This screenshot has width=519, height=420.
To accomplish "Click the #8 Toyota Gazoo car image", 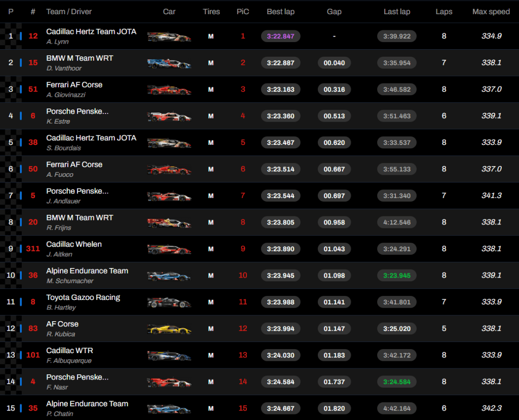I will [x=169, y=302].
